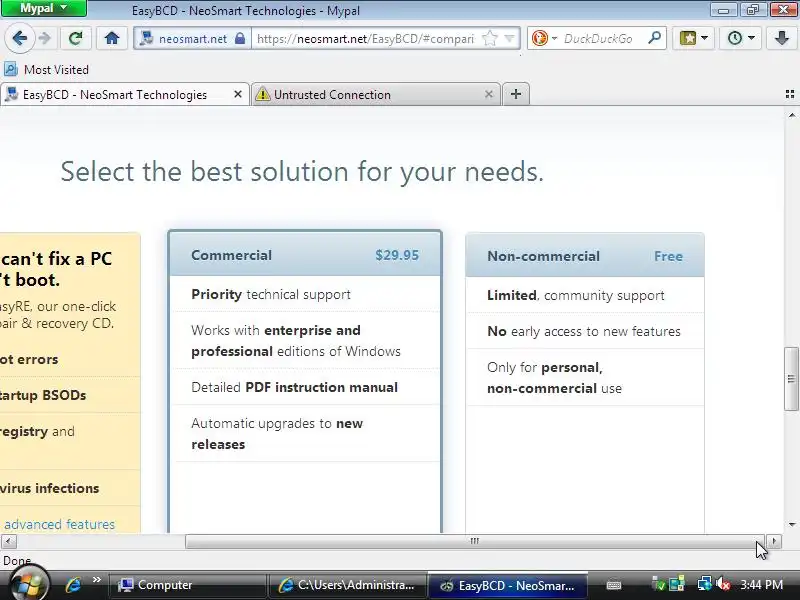The image size is (800, 600).
Task: Click 'Limited, community support' row
Action: (585, 295)
